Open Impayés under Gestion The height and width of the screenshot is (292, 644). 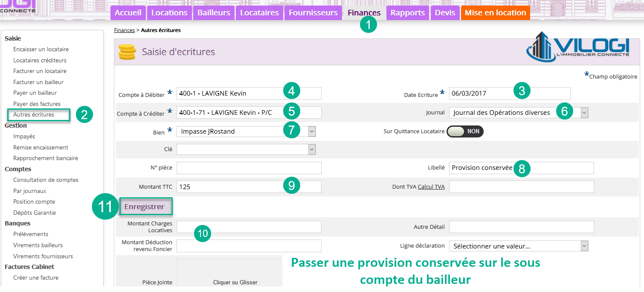point(24,137)
